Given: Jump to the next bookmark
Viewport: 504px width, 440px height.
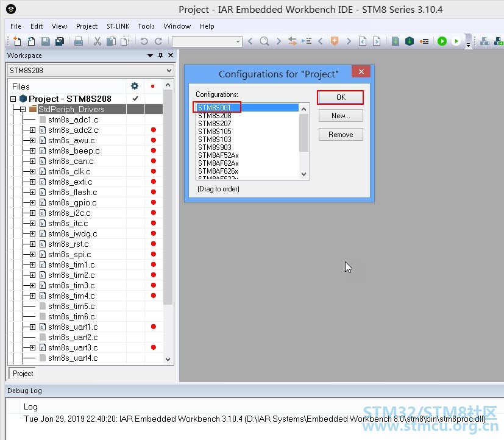Looking at the screenshot, I should pyautogui.click(x=349, y=41).
